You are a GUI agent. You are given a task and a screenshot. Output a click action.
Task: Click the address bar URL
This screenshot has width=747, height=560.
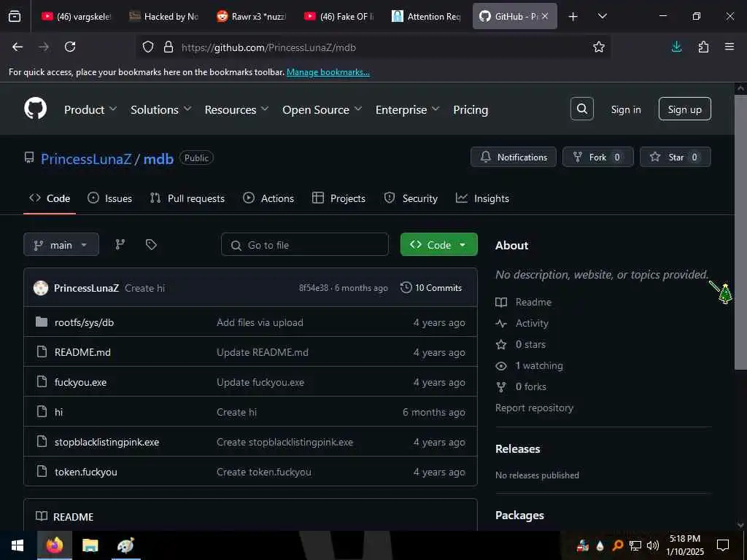(x=268, y=47)
